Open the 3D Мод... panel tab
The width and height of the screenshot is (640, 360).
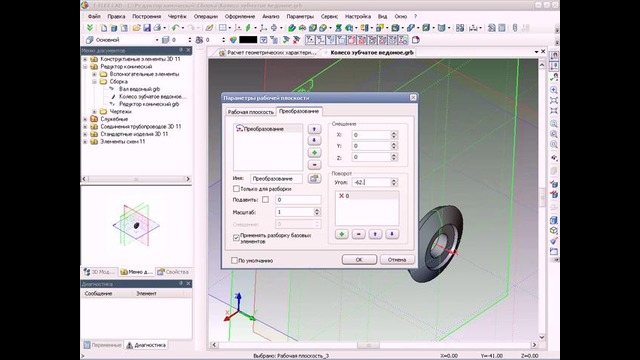99,272
